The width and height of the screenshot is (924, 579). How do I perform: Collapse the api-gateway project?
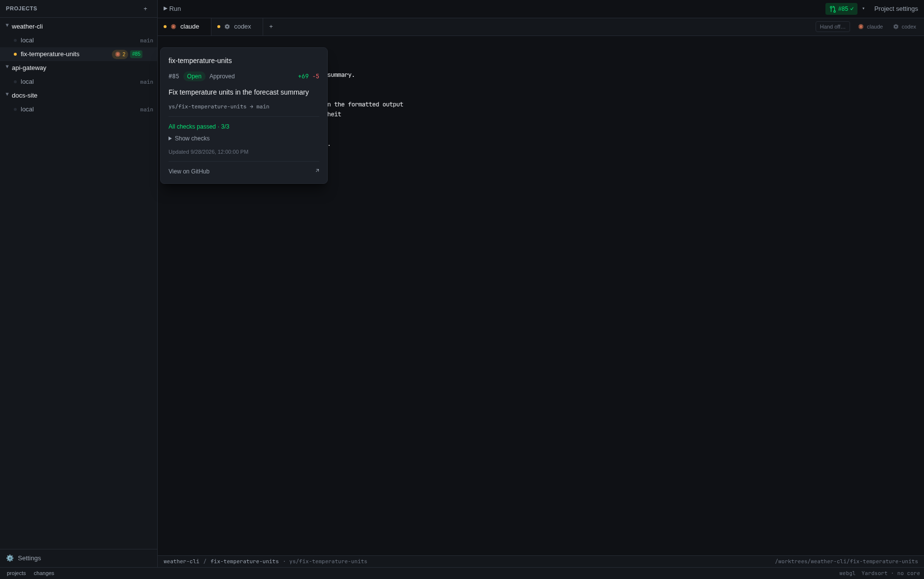pos(7,67)
